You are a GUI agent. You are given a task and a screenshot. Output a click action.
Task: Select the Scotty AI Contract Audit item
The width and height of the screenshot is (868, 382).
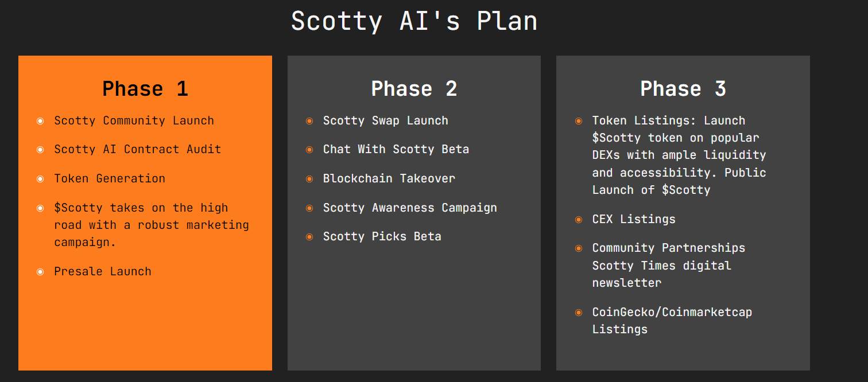coord(138,149)
